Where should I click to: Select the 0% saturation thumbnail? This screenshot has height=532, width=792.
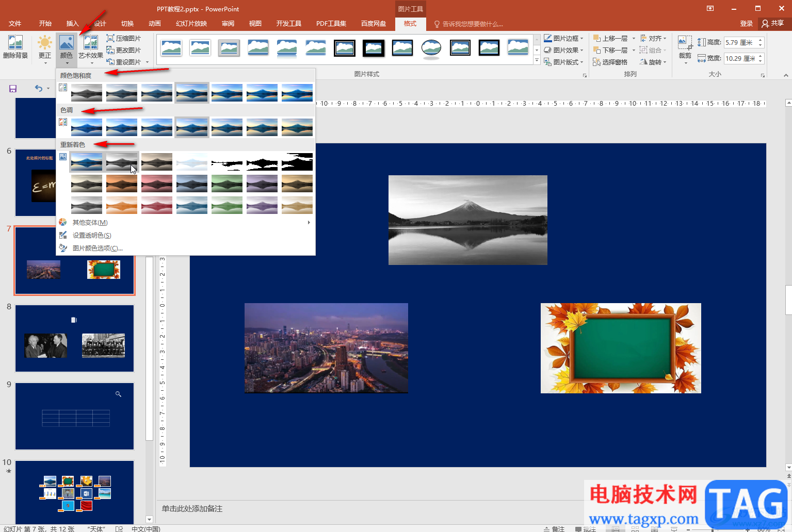point(87,93)
